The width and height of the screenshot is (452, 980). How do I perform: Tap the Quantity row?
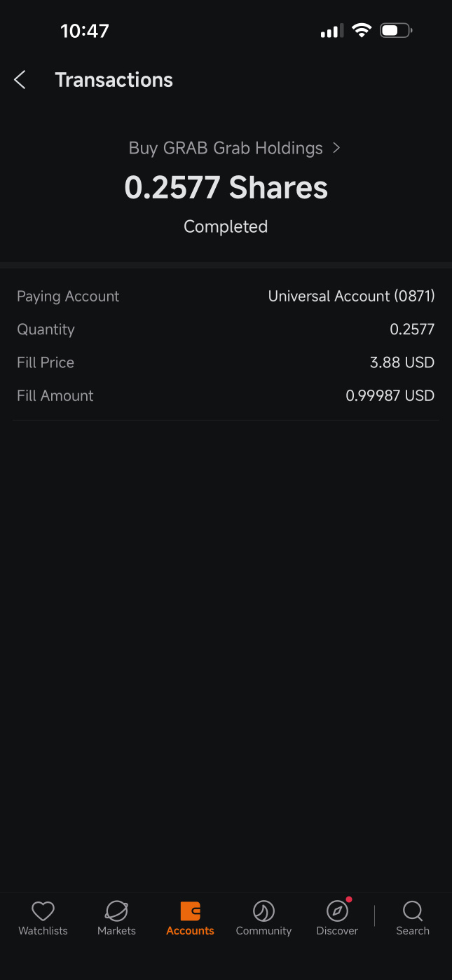tap(226, 329)
